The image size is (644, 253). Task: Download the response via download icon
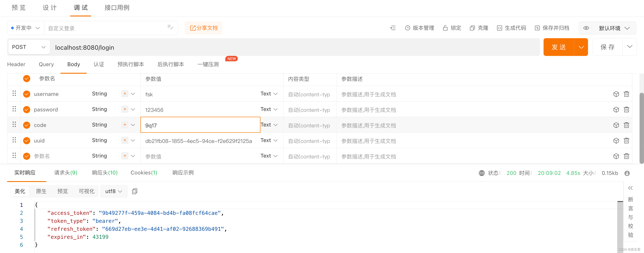(x=627, y=173)
